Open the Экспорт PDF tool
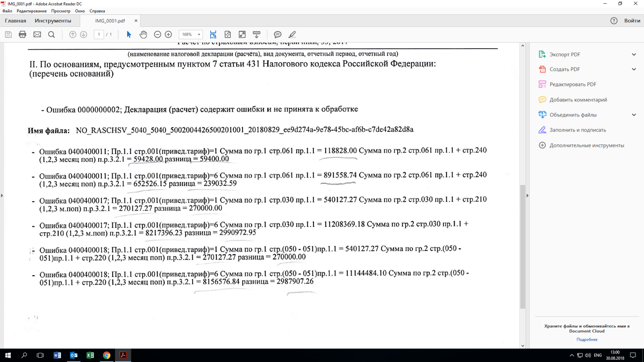Viewport: 644px width, 362px height. [x=565, y=55]
